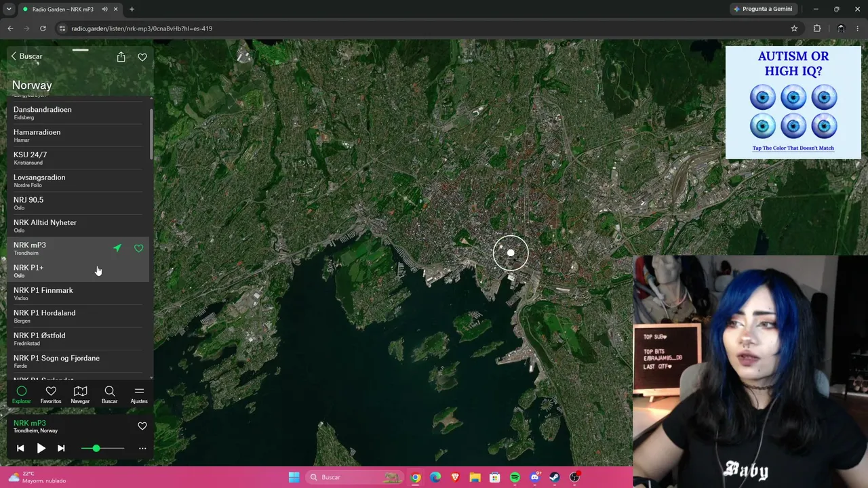The height and width of the screenshot is (488, 868).
Task: Share the Norway station list
Action: point(121,57)
